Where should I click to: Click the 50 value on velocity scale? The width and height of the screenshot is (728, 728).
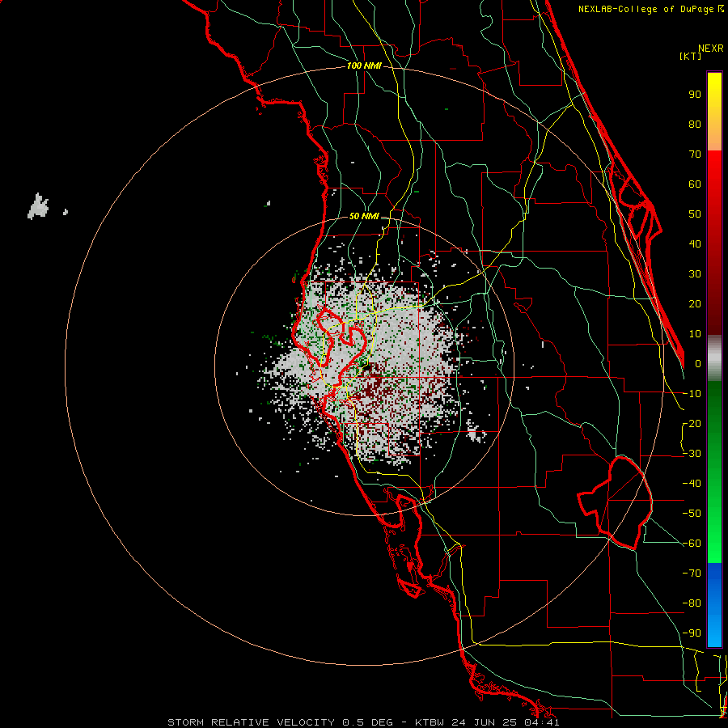[695, 214]
